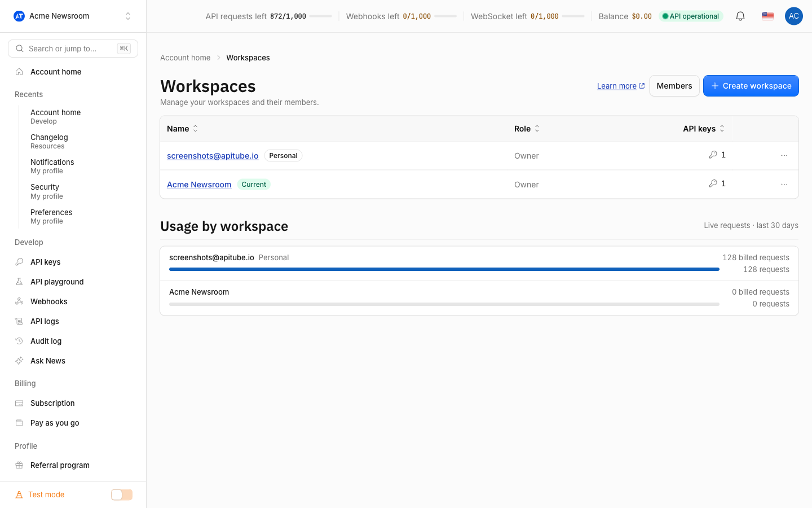Sort the table by API keys column
The height and width of the screenshot is (508, 812).
704,129
